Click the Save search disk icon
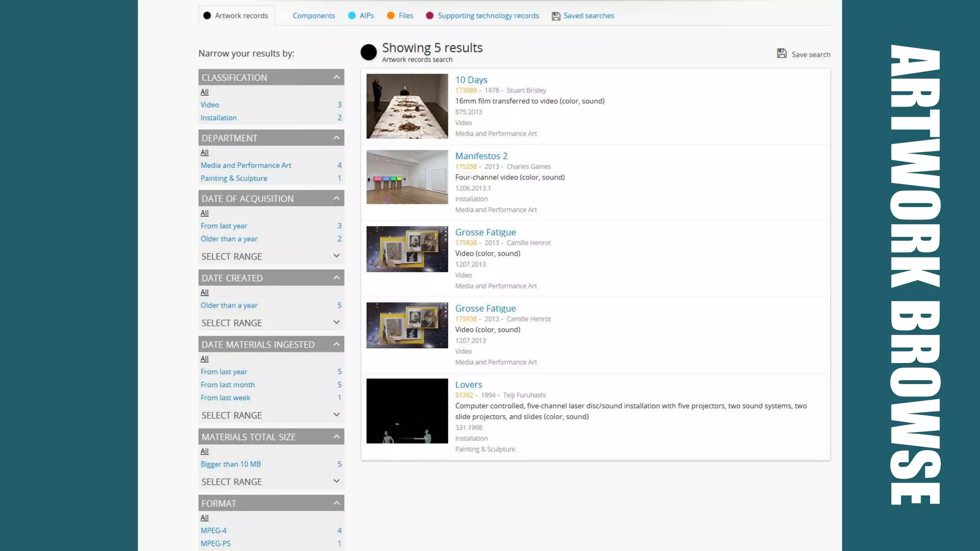 tap(781, 54)
